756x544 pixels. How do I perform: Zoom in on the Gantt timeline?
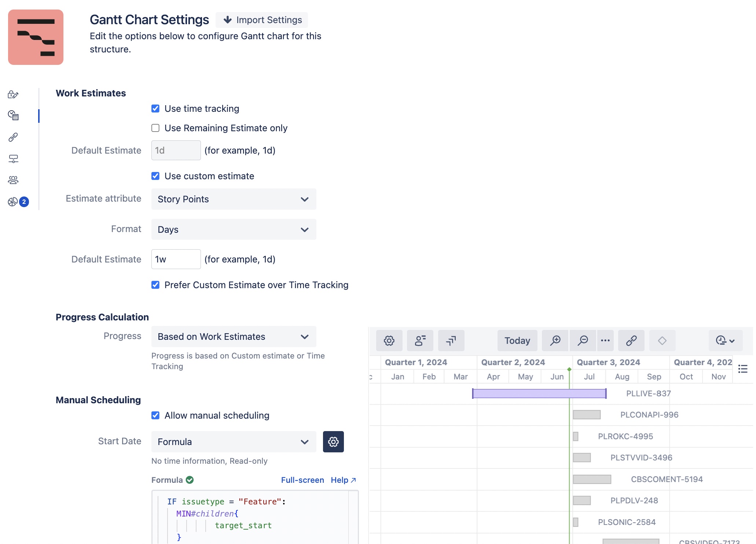(555, 340)
